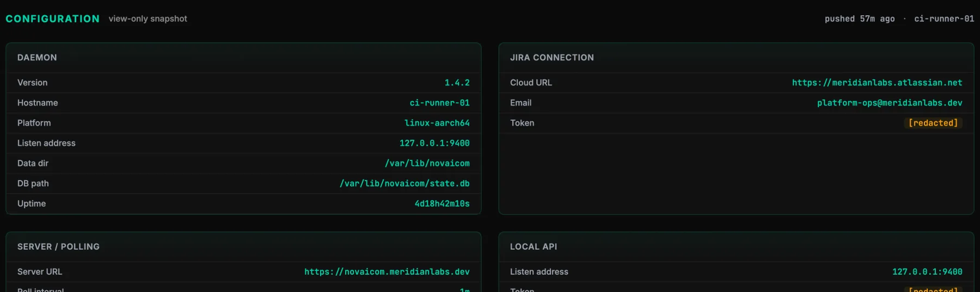Click the Local API 'Listen address' label
This screenshot has width=980, height=292.
(x=539, y=272)
